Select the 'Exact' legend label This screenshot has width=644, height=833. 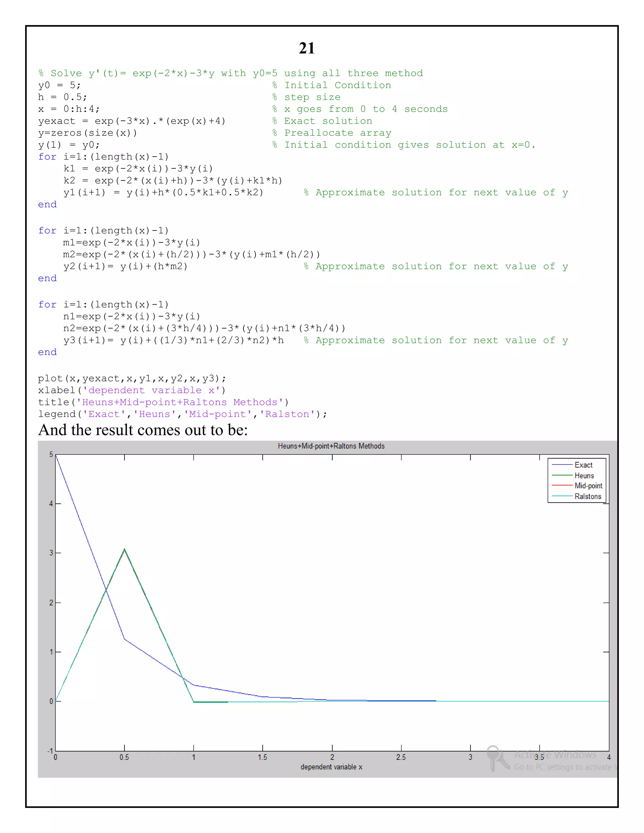583,465
